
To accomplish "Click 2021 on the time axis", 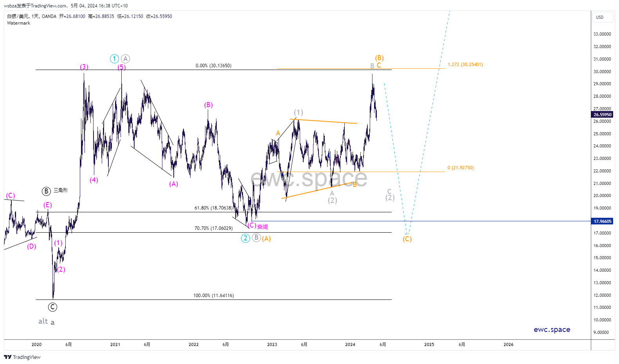I will pos(115,344).
